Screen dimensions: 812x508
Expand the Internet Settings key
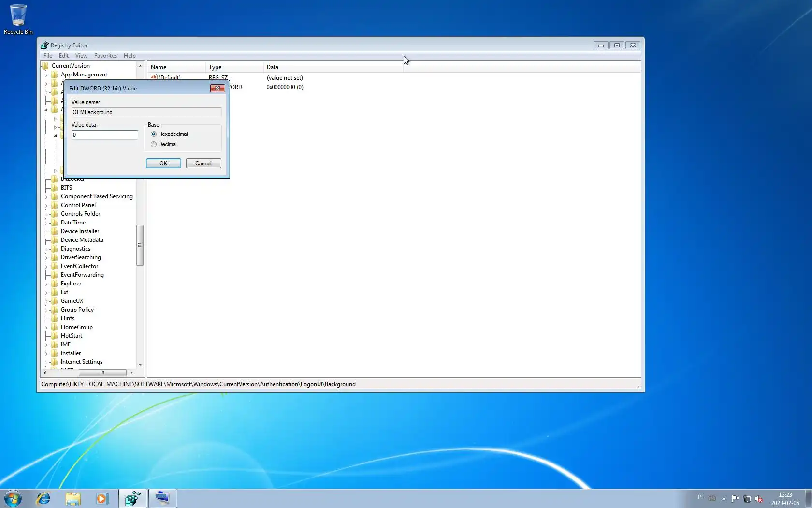point(46,362)
